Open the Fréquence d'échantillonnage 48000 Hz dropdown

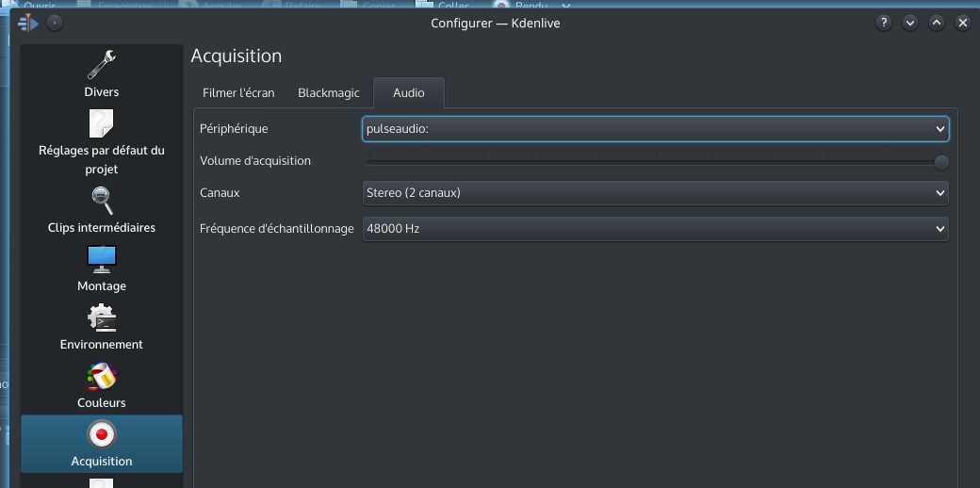pyautogui.click(x=656, y=229)
